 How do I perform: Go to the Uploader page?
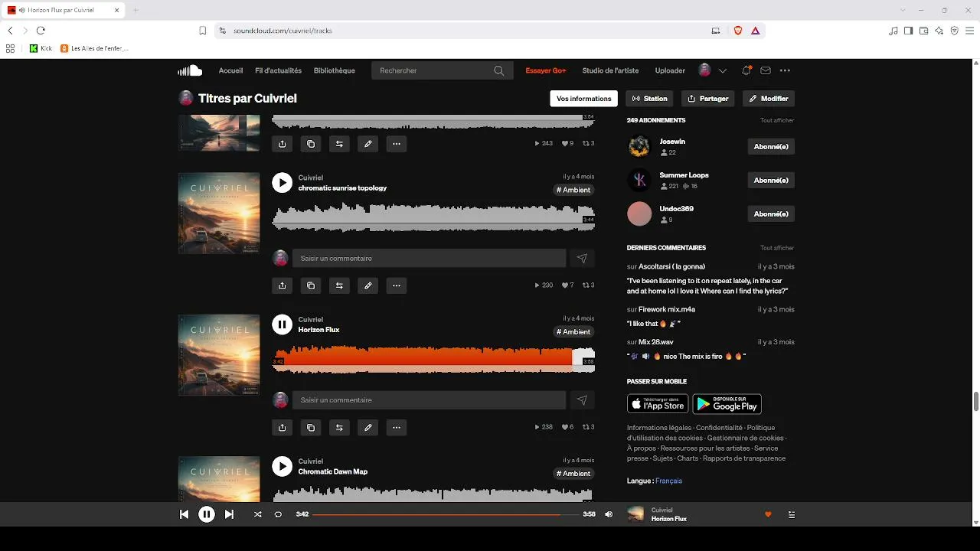(x=670, y=70)
